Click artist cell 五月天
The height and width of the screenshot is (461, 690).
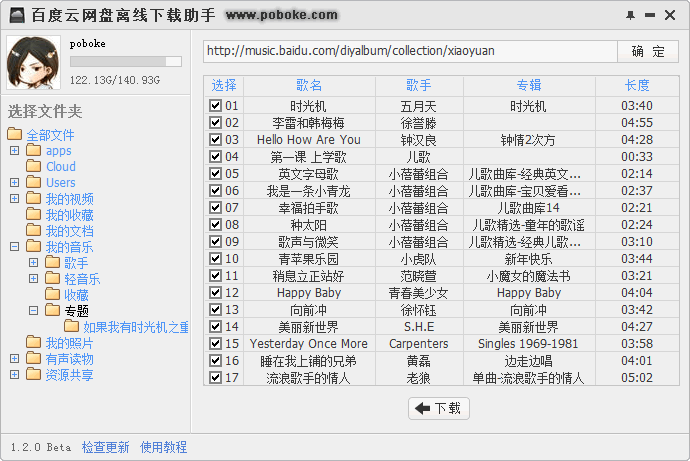[x=418, y=106]
